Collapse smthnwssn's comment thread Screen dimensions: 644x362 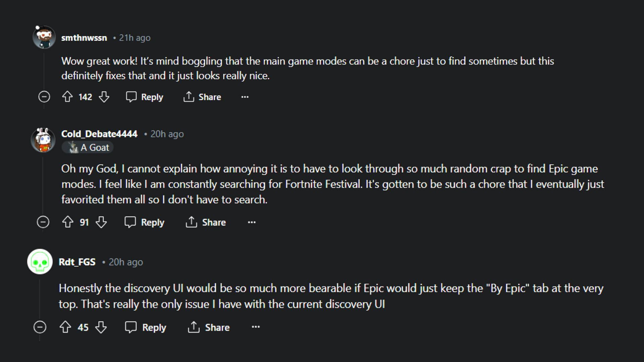[44, 97]
